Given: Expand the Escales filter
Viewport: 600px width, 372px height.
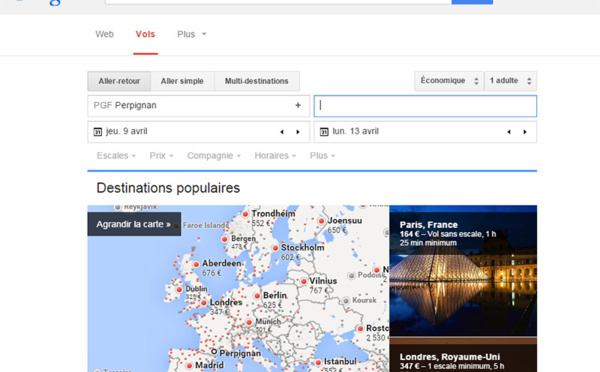Looking at the screenshot, I should pyautogui.click(x=116, y=156).
